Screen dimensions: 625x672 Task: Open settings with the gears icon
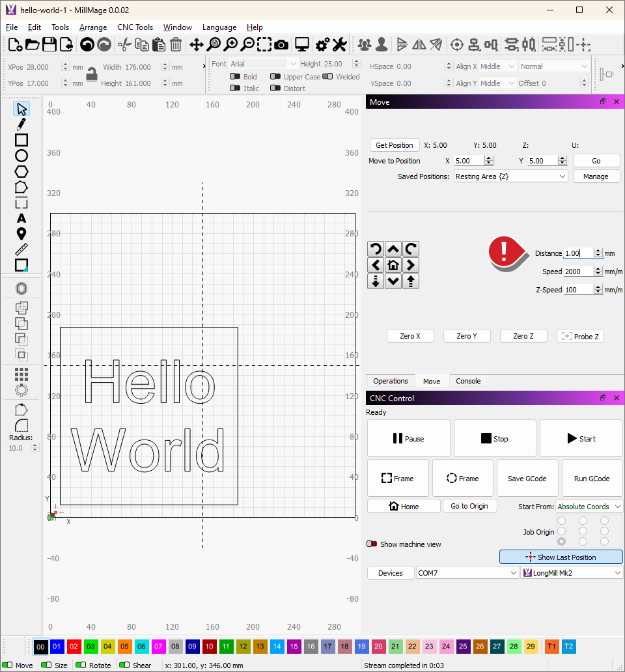tap(322, 45)
